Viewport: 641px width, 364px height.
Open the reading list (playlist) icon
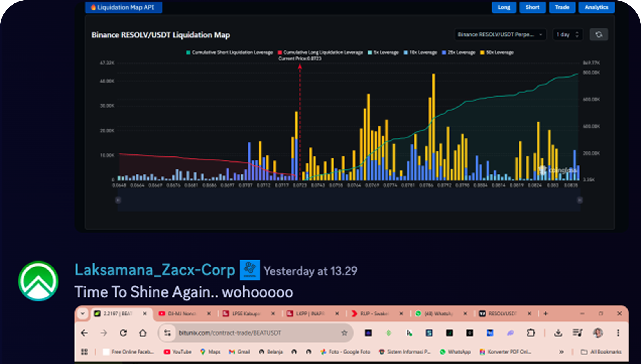(x=577, y=333)
